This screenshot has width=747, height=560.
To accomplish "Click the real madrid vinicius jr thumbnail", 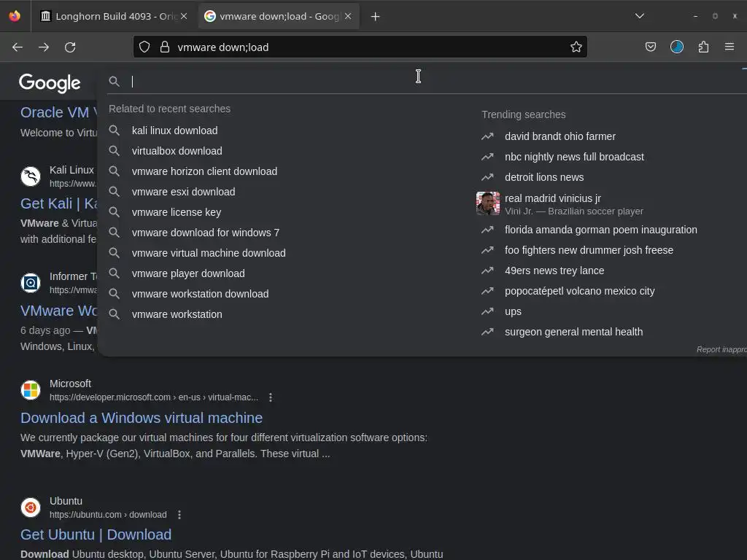I will point(488,203).
